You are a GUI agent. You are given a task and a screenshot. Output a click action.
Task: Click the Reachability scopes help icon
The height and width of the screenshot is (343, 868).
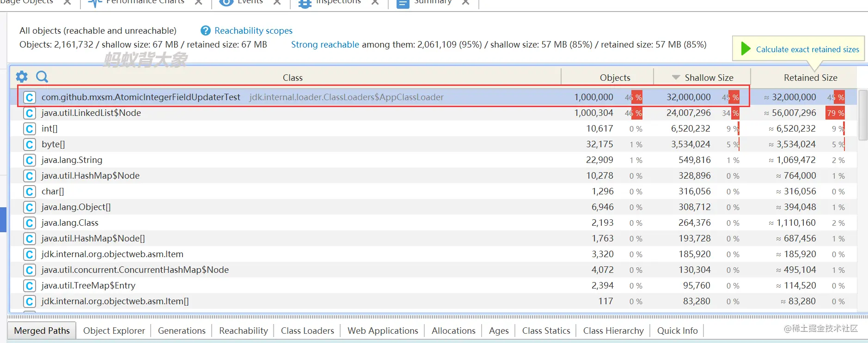[x=206, y=30]
